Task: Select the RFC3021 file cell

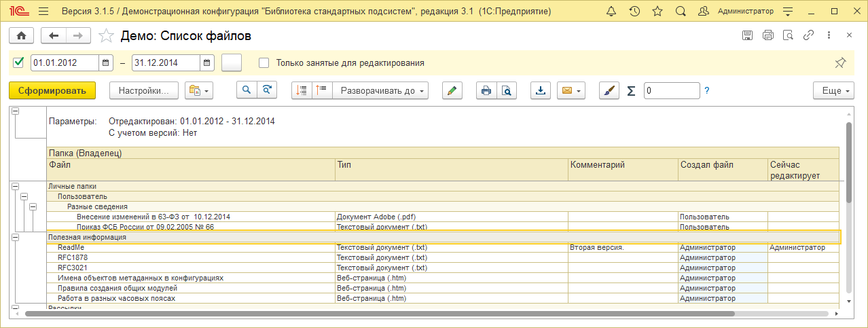Action: click(192, 268)
